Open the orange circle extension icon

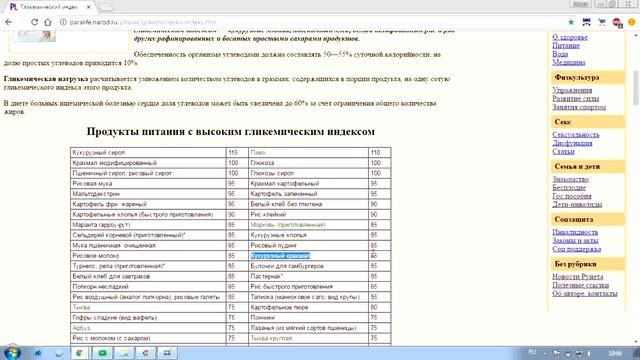coord(631,22)
